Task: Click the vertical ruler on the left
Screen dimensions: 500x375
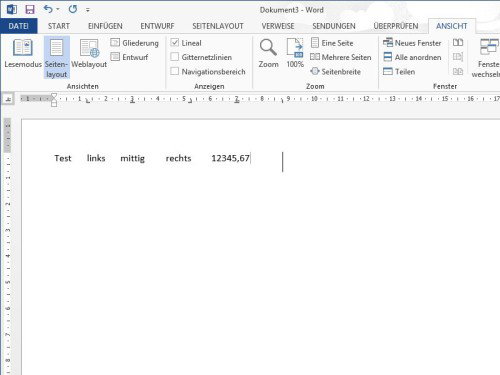Action: (8, 247)
